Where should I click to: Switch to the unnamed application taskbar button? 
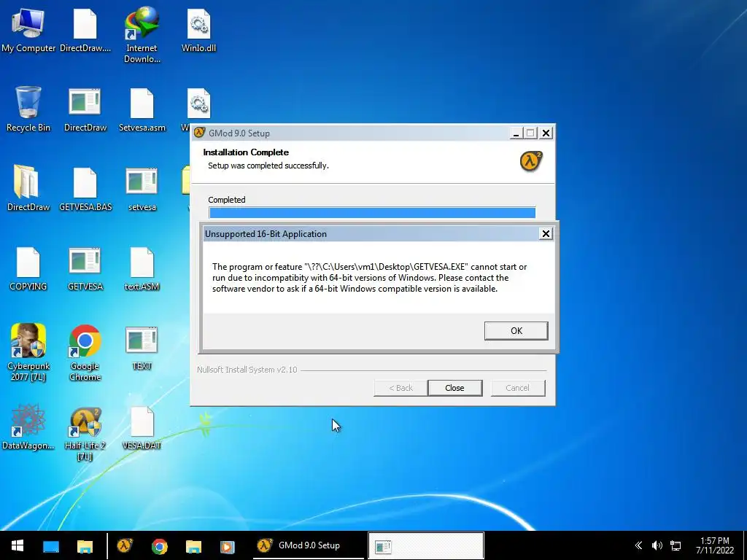(x=426, y=545)
